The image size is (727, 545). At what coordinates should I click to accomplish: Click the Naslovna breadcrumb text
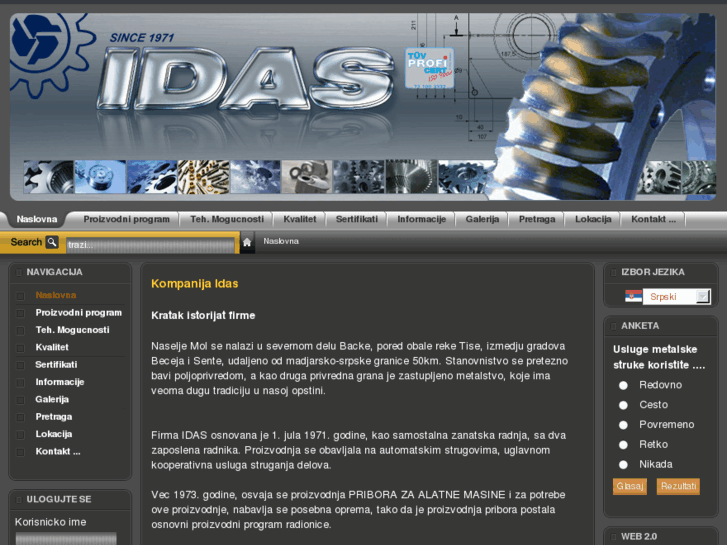[x=281, y=241]
